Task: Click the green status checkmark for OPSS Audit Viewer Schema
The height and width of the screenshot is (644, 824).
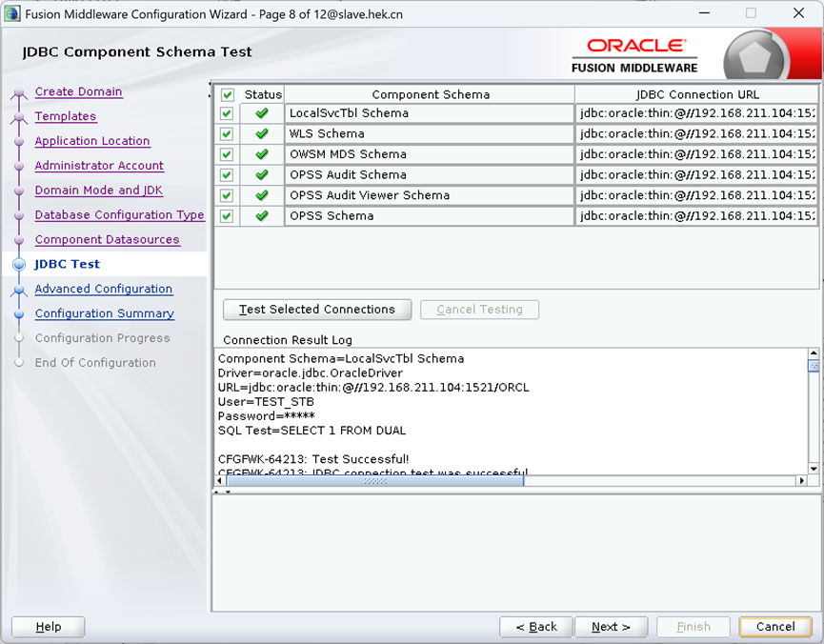Action: tap(262, 195)
